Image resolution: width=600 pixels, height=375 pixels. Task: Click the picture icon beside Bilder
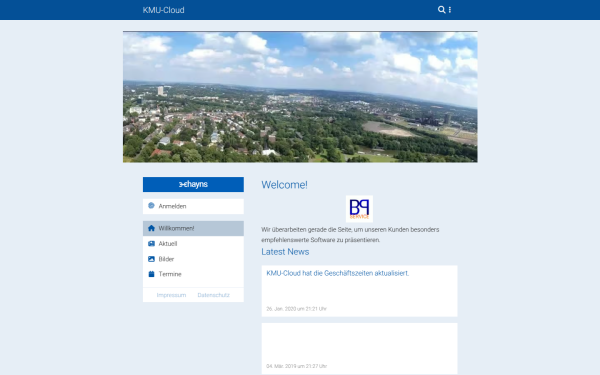151,259
